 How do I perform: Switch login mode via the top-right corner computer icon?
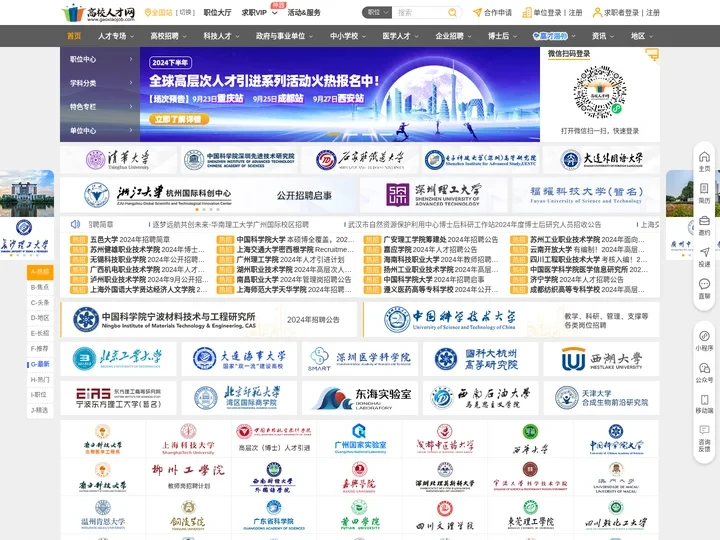652,55
